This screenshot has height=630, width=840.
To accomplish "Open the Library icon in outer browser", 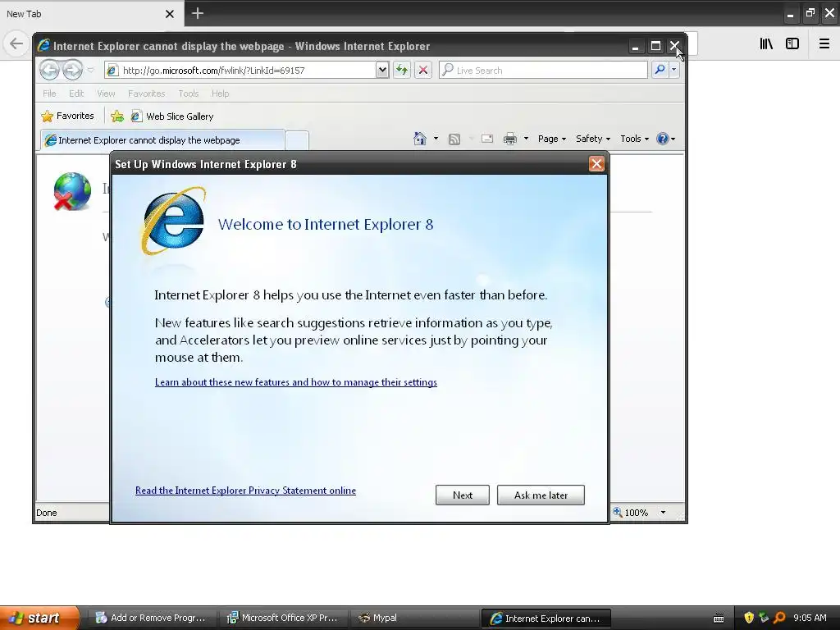I will pos(766,44).
